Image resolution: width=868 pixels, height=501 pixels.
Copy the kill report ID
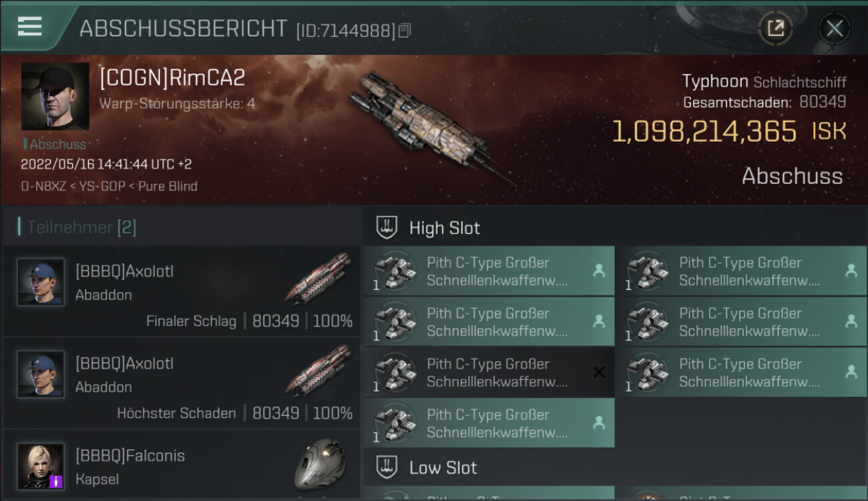405,30
